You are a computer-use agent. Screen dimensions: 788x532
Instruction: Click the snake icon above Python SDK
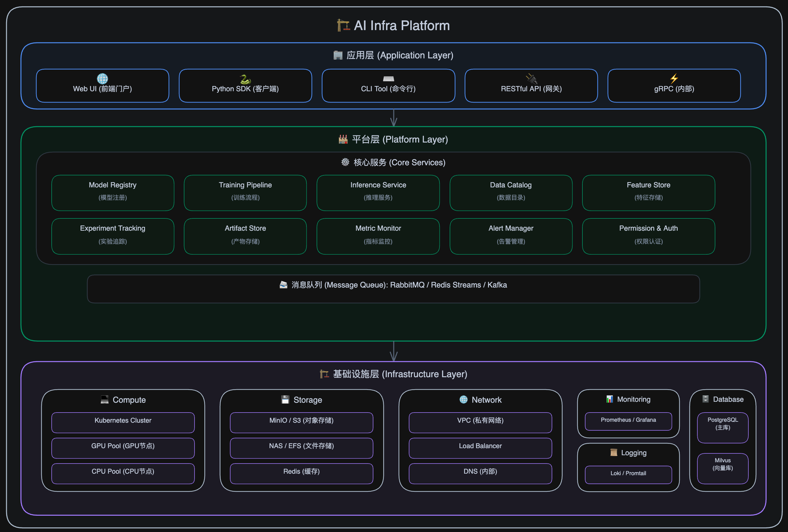(x=245, y=79)
